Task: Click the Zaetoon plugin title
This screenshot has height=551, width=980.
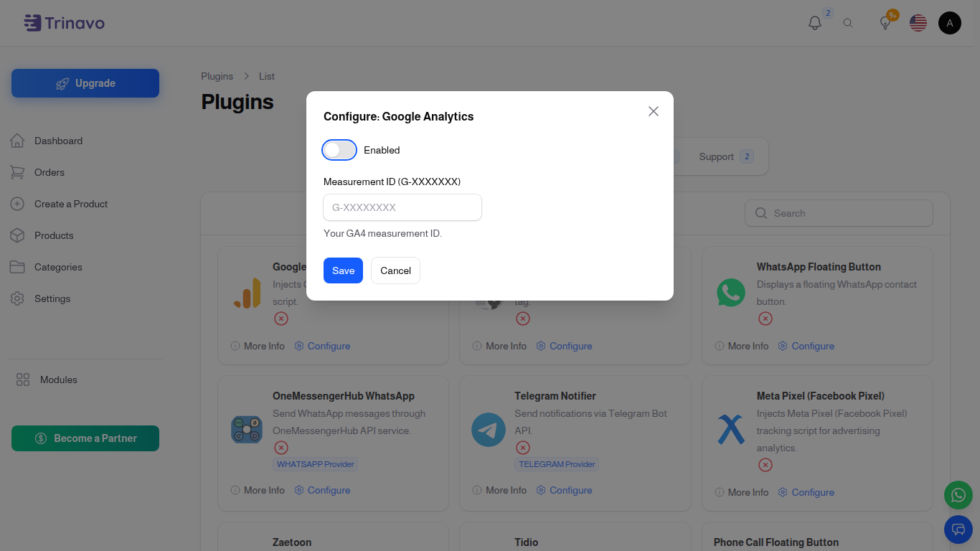Action: [x=292, y=542]
